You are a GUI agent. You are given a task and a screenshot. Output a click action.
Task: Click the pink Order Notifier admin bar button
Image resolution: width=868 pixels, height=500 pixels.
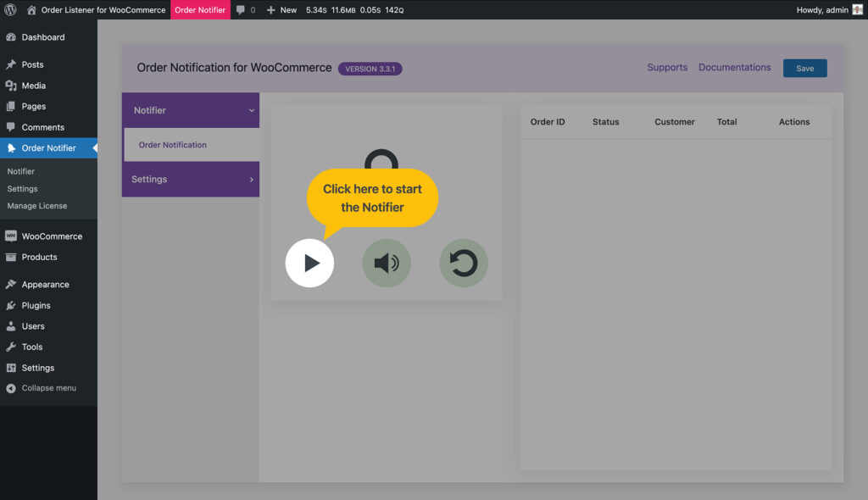[x=200, y=9]
